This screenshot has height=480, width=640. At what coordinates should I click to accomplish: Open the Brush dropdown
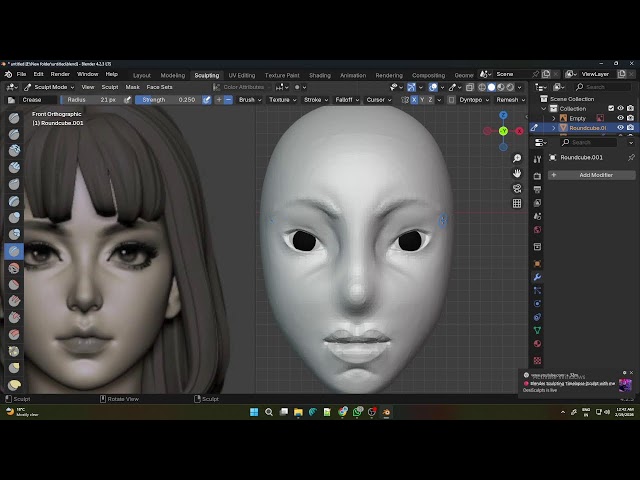click(x=249, y=100)
